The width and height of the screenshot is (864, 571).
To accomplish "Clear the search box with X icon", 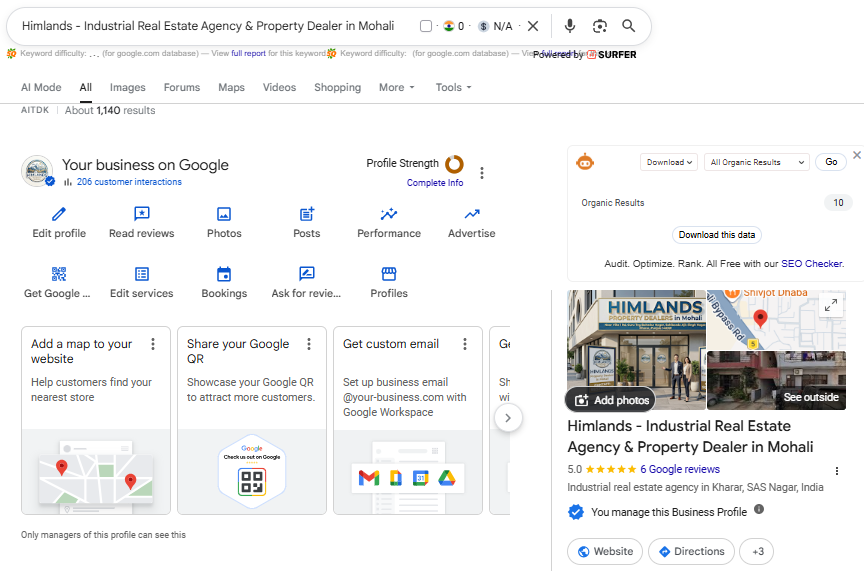I will tap(533, 26).
